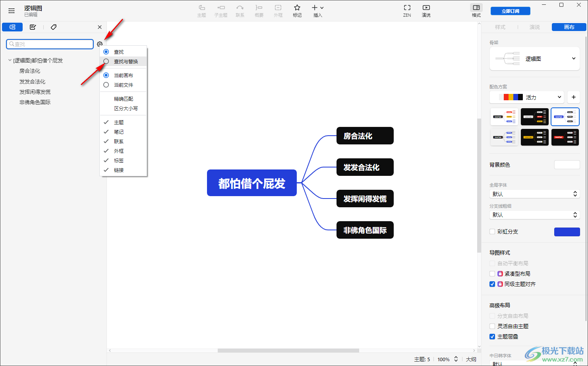The height and width of the screenshot is (366, 588).
Task: Uncheck 链接 in search scope menu
Action: (123, 170)
